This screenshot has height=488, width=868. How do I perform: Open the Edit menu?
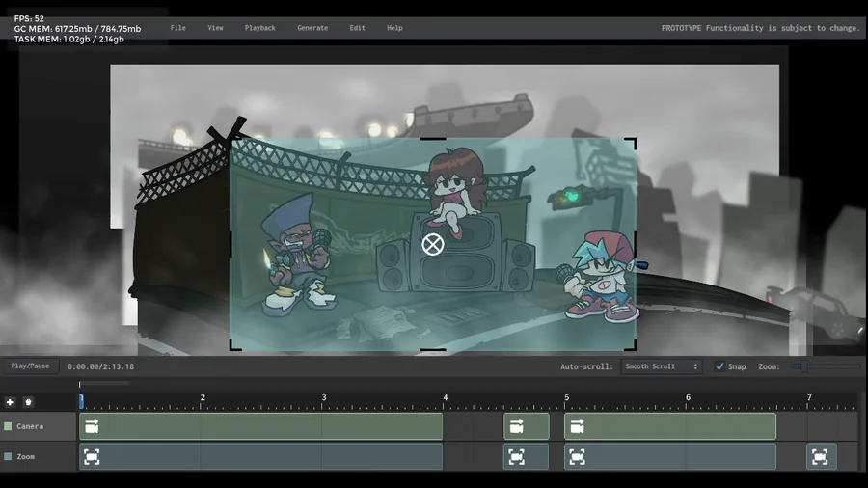coord(357,28)
